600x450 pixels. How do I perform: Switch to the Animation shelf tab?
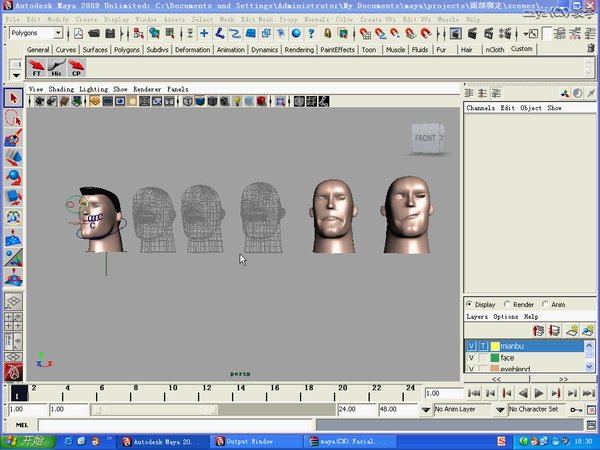click(x=230, y=50)
